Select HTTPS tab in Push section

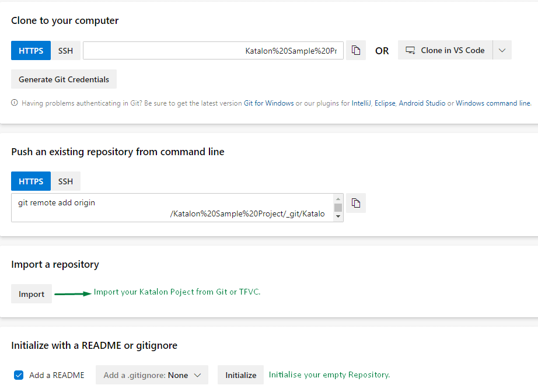point(31,181)
